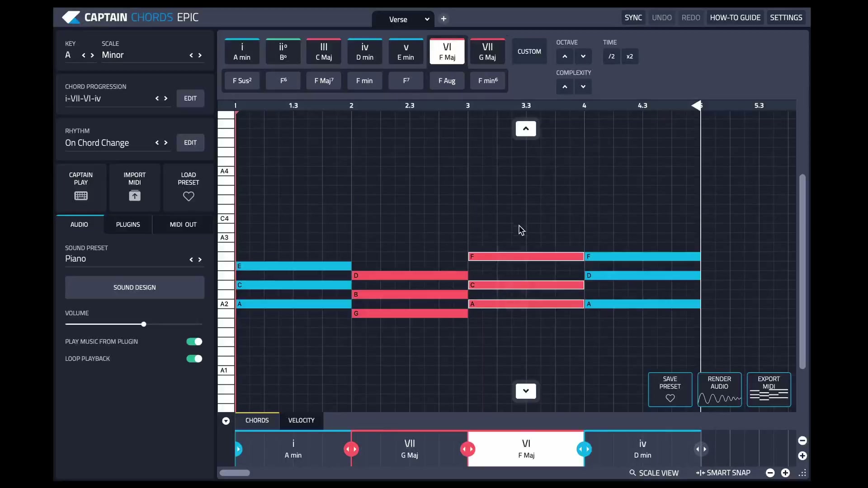
Task: Click Scale View magnifier icon
Action: [632, 473]
